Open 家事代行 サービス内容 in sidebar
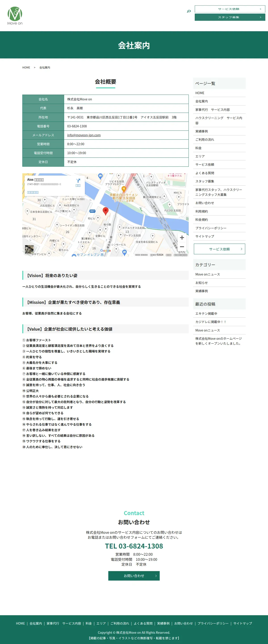Image resolution: width=268 pixels, height=644 pixels. point(220,110)
